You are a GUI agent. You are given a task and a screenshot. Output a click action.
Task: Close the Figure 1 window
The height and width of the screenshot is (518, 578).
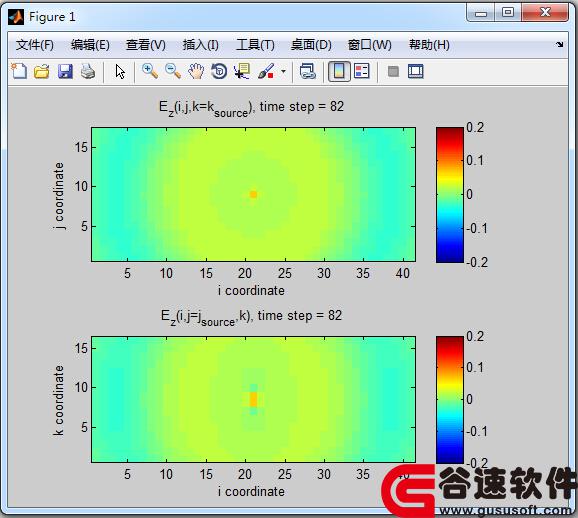pyautogui.click(x=545, y=13)
